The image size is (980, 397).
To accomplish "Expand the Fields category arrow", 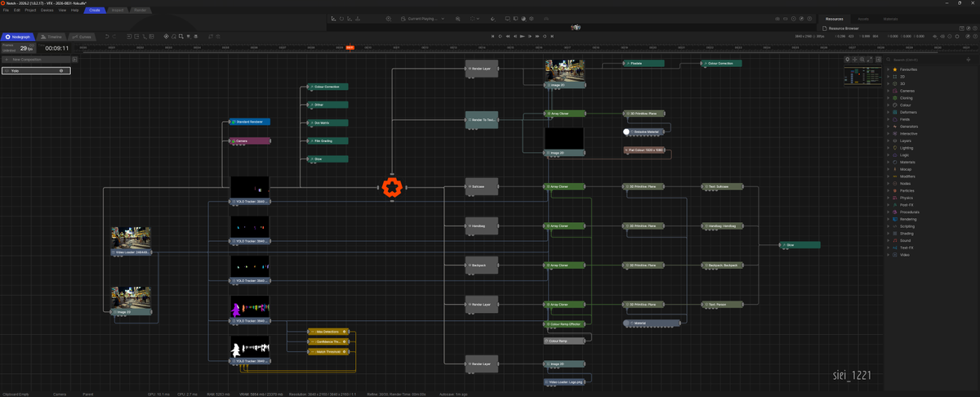I will point(889,119).
